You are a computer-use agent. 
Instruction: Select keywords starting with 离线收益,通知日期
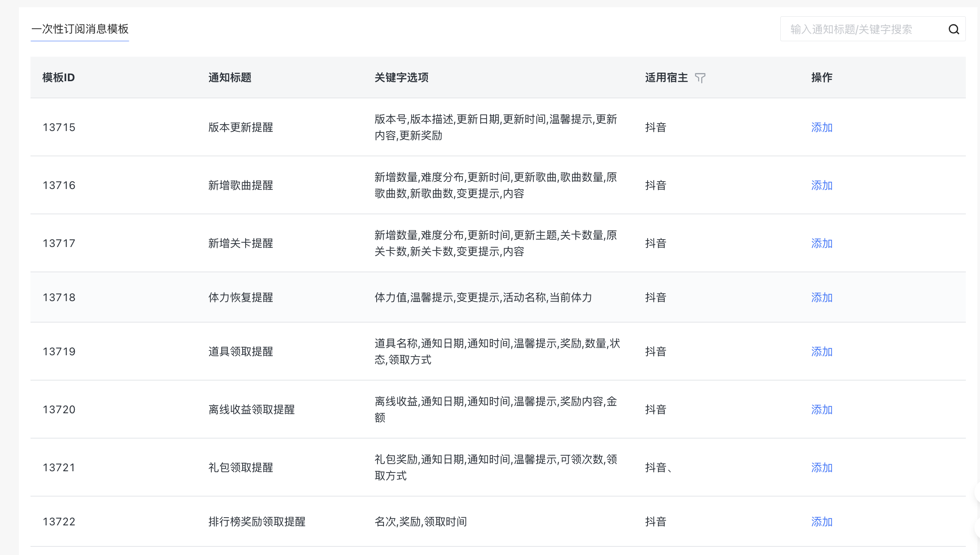pos(496,409)
